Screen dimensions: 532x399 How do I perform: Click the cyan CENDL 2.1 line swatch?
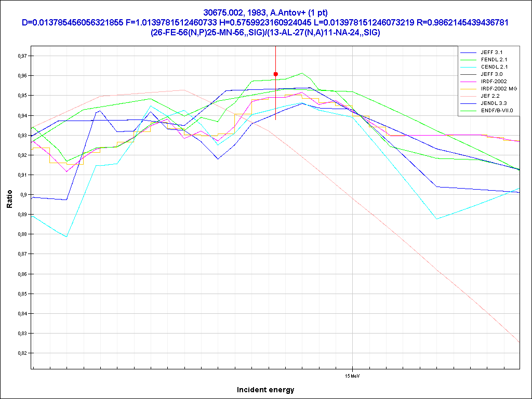pyautogui.click(x=469, y=67)
